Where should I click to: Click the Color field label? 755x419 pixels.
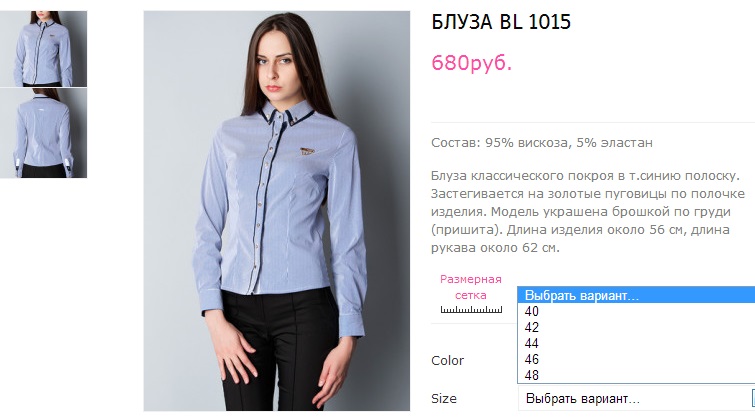coord(447,360)
